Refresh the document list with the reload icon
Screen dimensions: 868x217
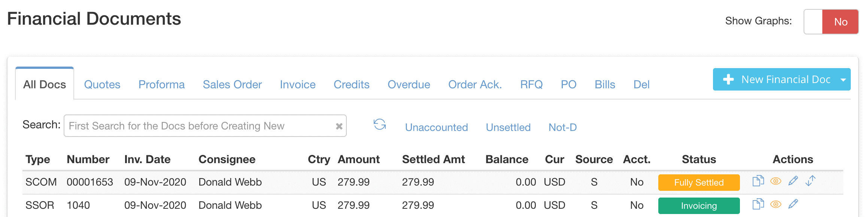(380, 125)
